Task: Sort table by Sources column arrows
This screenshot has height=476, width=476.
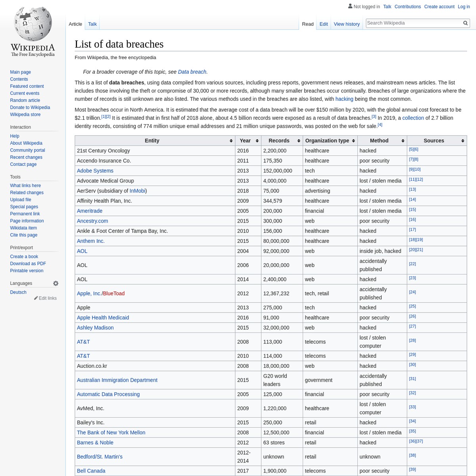Action: (x=463, y=141)
